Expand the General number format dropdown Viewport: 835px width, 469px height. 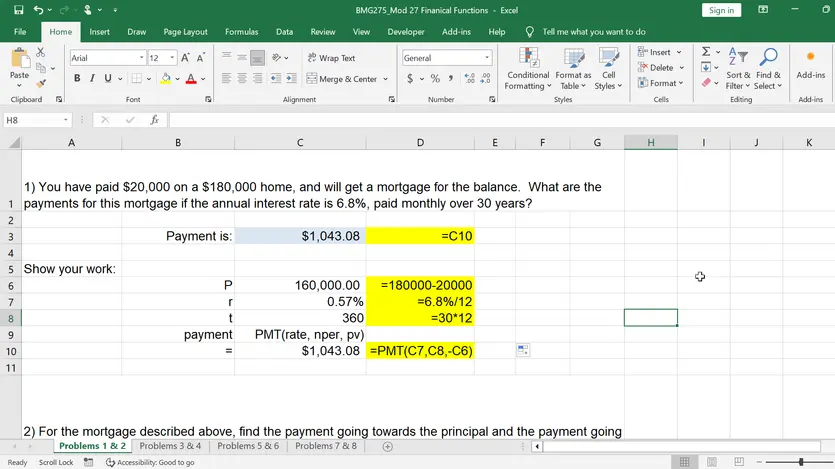point(487,58)
